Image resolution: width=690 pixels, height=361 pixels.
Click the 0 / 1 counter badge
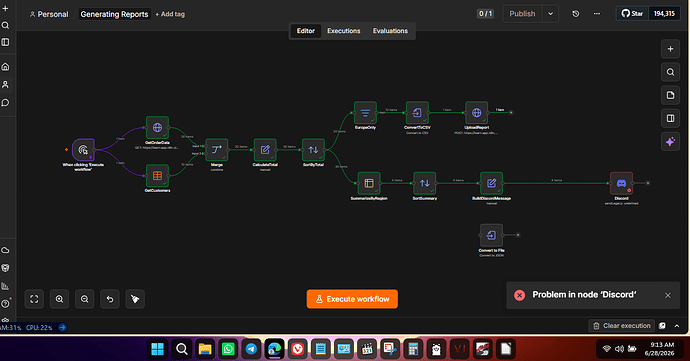[485, 14]
